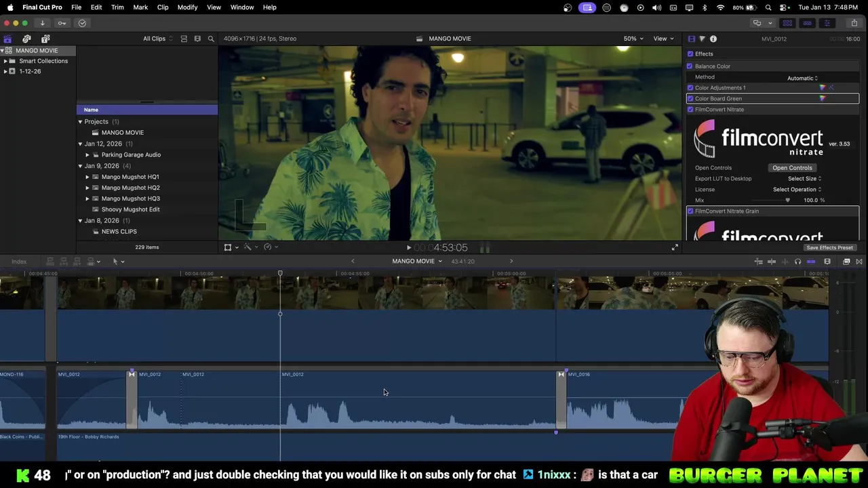Go back in timeline history arrow

pyautogui.click(x=353, y=262)
